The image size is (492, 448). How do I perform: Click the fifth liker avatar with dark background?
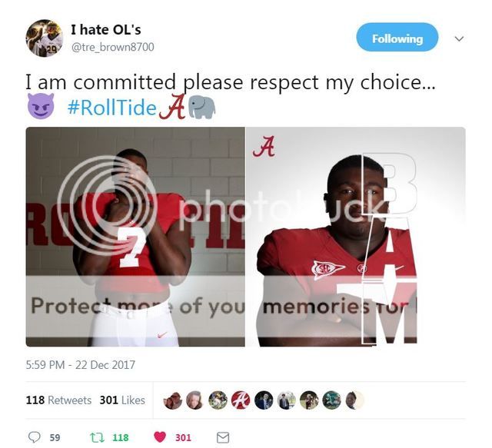[x=264, y=400]
